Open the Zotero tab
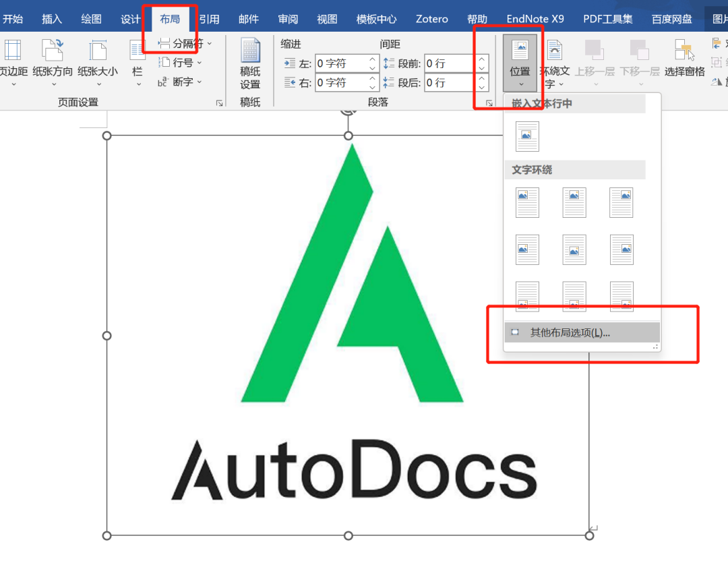This screenshot has width=728, height=565. tap(432, 19)
